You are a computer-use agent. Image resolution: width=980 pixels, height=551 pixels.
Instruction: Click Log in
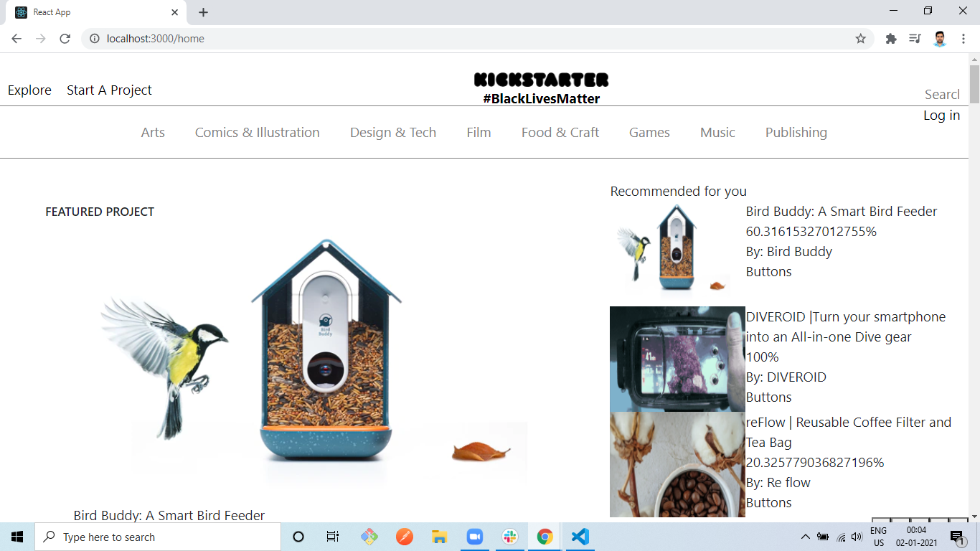[x=941, y=116]
